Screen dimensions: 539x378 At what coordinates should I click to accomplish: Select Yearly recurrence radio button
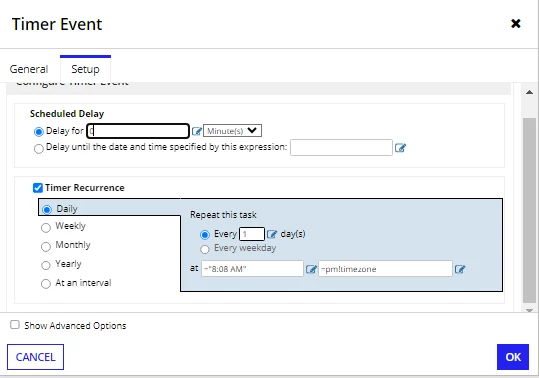tap(46, 265)
